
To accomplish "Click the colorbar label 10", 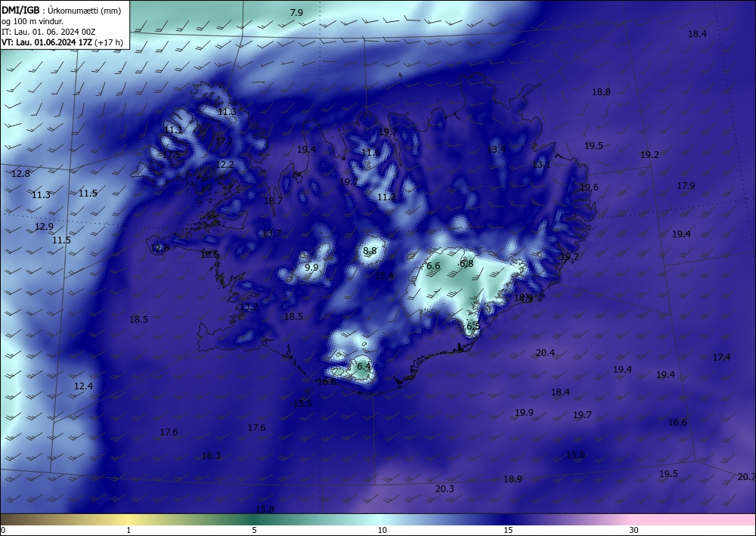I will tap(383, 530).
